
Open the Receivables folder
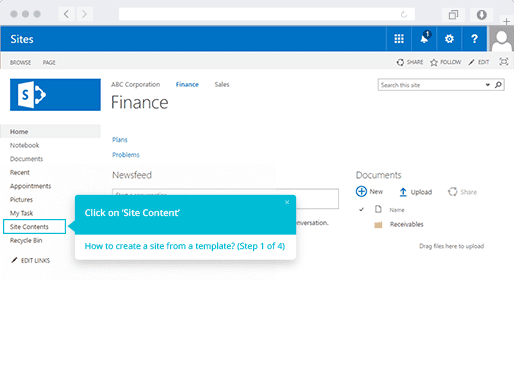tap(406, 224)
